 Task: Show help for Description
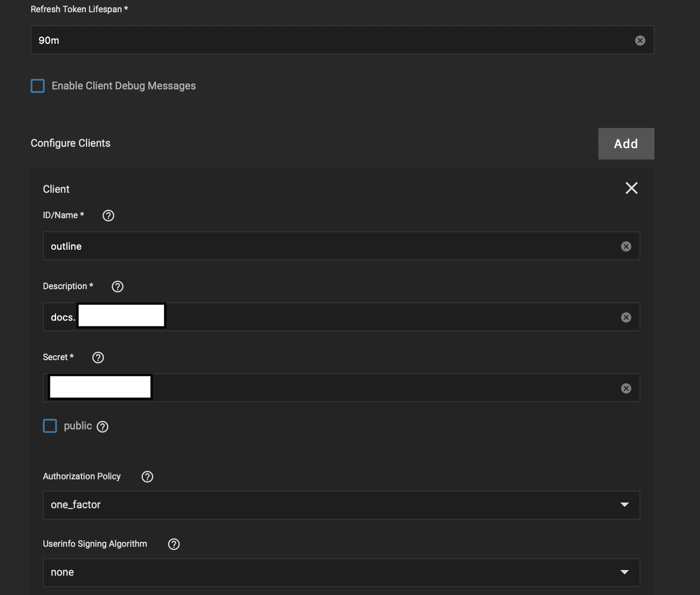pyautogui.click(x=117, y=287)
